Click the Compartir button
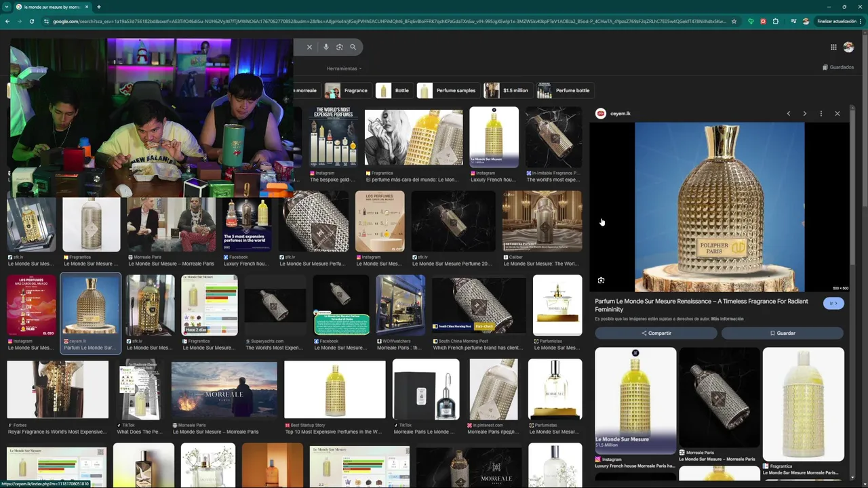 coord(656,333)
